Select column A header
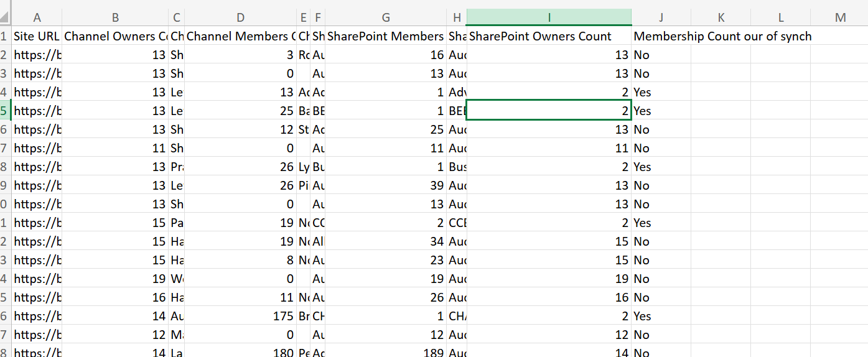868x357 pixels. [x=37, y=17]
